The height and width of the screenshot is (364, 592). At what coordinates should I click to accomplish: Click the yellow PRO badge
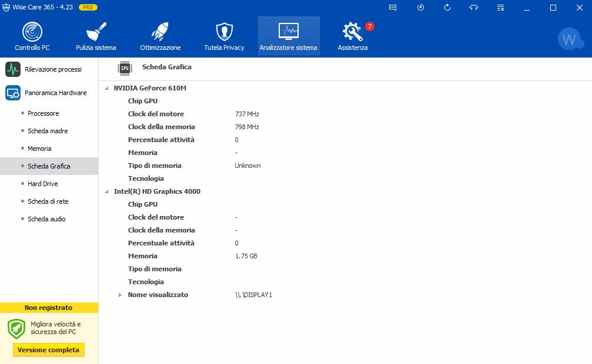[88, 7]
